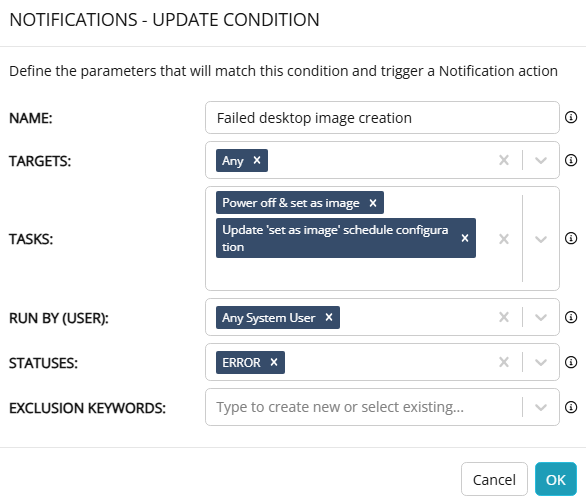The height and width of the screenshot is (503, 586).
Task: Click info icon beside Exclusion Keywords field
Action: [571, 407]
